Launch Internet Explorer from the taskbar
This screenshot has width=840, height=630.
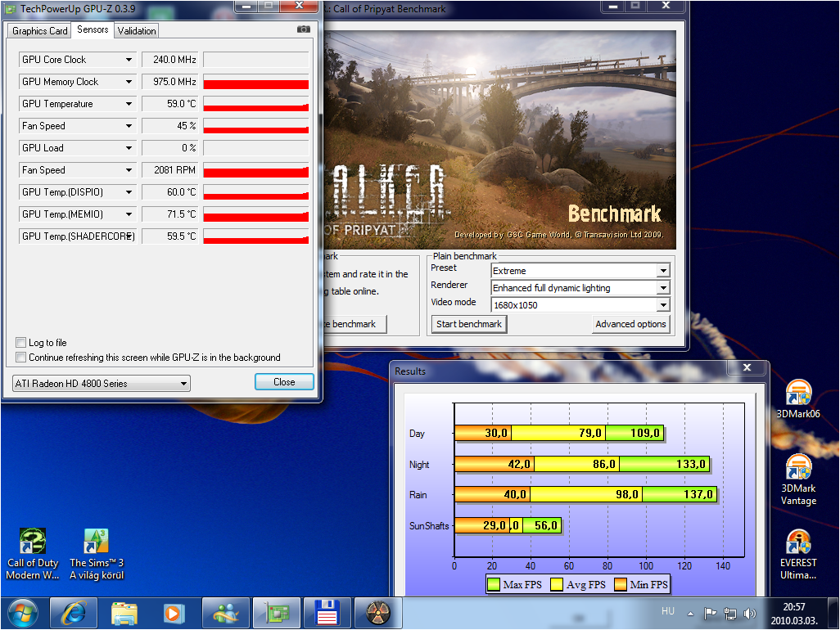(x=74, y=614)
